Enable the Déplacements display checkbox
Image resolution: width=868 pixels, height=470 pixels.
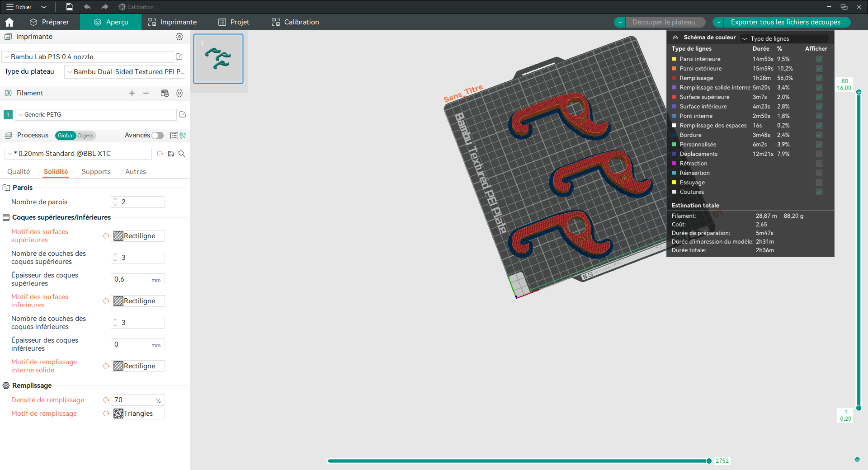pyautogui.click(x=819, y=154)
